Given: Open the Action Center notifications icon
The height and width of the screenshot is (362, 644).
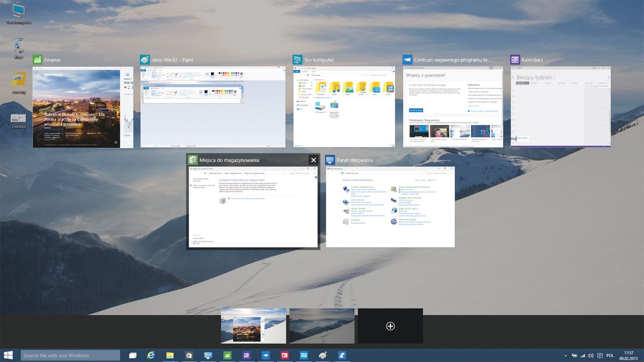Looking at the screenshot, I should pos(600,355).
